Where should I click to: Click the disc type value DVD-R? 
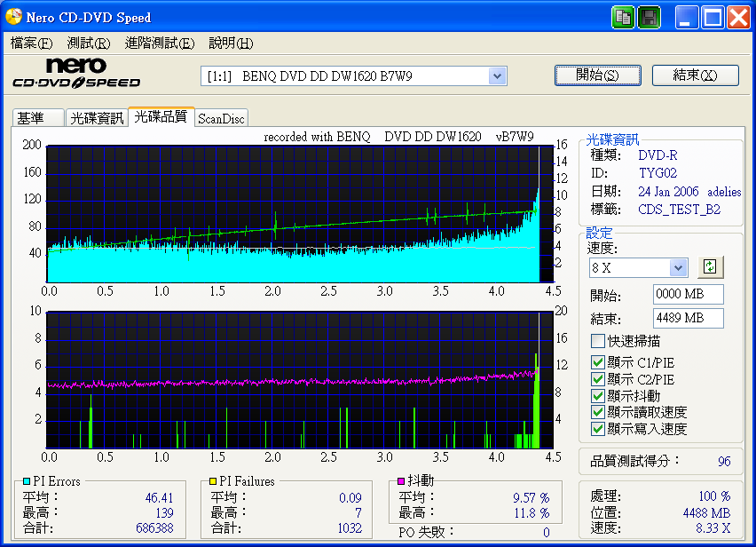coord(658,155)
